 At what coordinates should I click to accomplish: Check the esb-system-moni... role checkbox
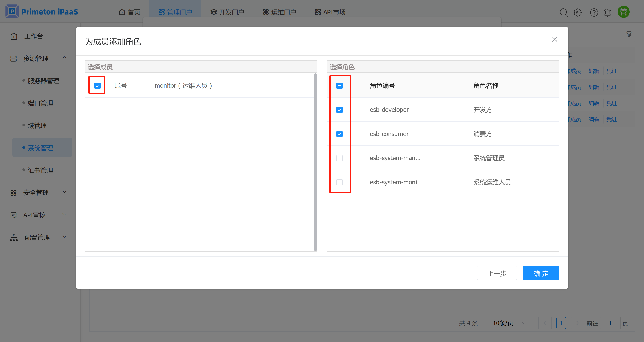point(339,182)
